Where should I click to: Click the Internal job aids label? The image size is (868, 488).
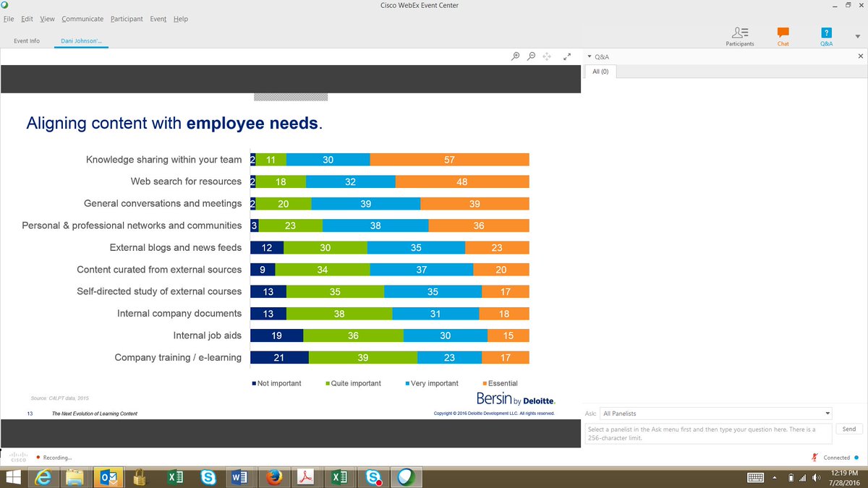pyautogui.click(x=207, y=335)
